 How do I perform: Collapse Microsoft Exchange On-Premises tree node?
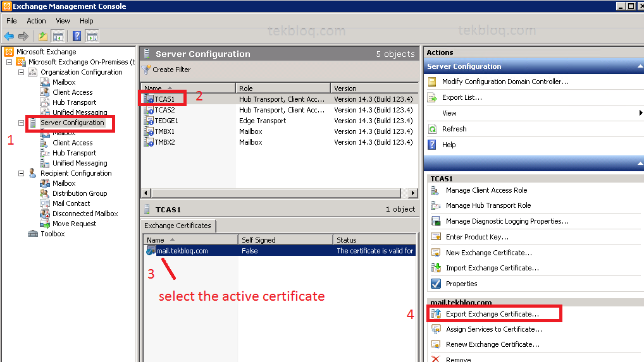coord(9,62)
